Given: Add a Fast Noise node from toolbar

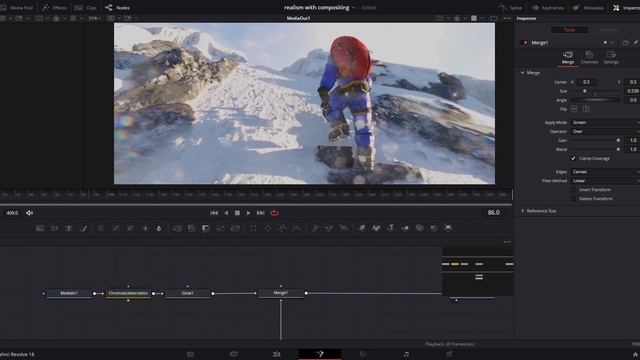Looking at the screenshot, I should click(x=54, y=228).
